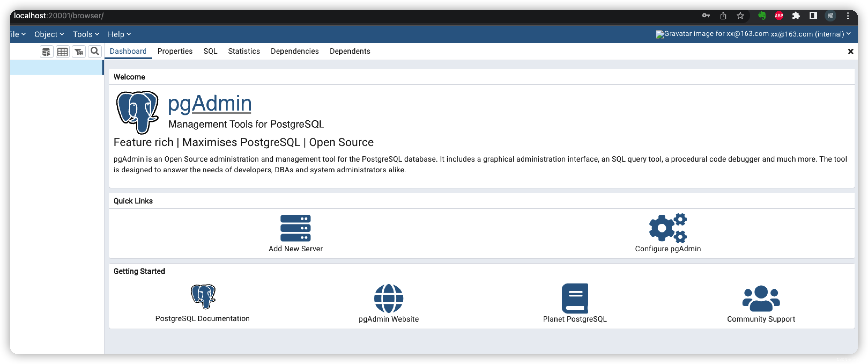Click the Search Objects magnifier icon

coord(95,51)
